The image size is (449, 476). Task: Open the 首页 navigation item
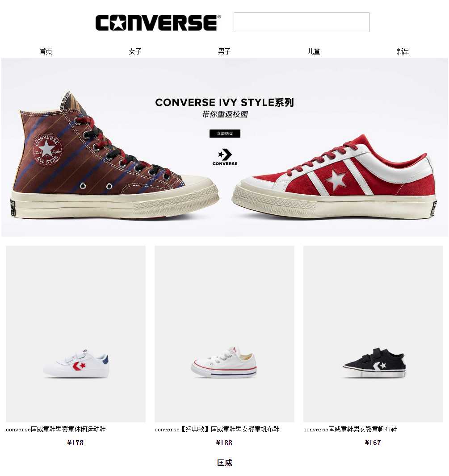(x=46, y=51)
